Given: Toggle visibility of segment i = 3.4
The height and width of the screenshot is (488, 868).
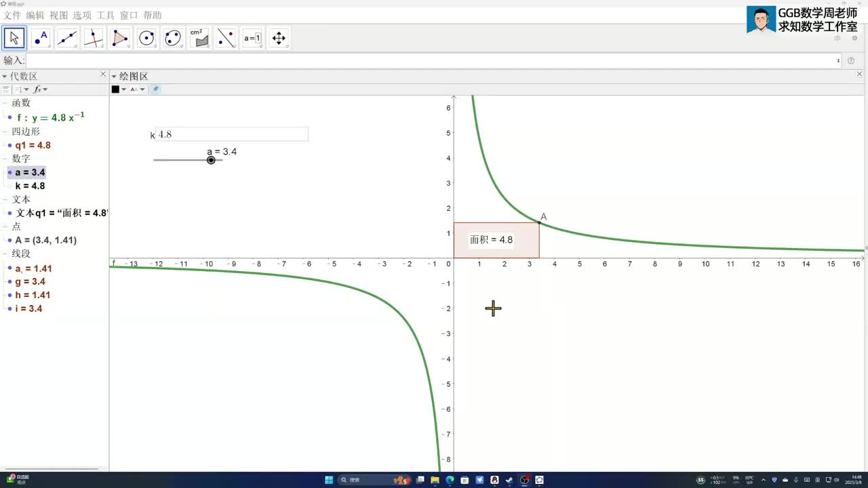Looking at the screenshot, I should point(9,309).
